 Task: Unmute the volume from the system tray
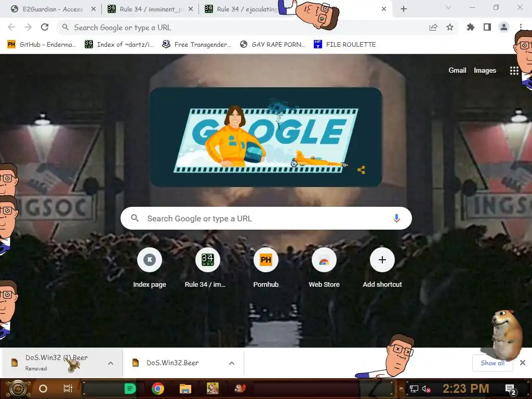426,389
